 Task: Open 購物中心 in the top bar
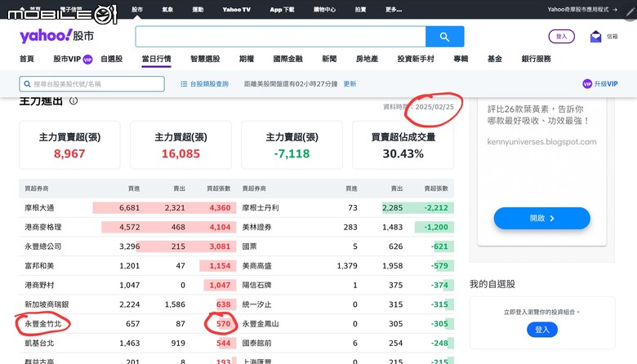(324, 9)
